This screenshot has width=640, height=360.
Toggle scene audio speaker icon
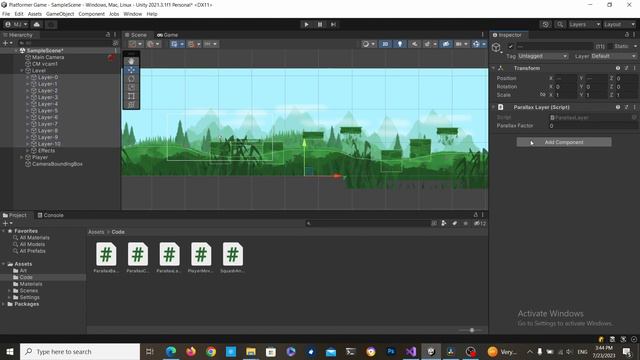point(414,44)
